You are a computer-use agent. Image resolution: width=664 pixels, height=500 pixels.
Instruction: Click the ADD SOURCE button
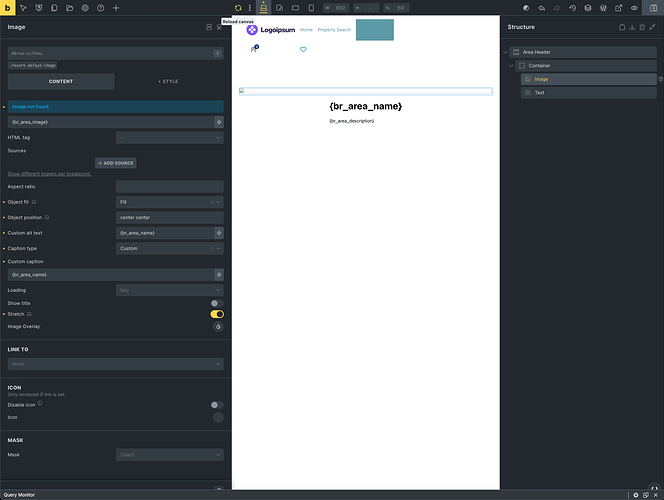click(x=116, y=163)
